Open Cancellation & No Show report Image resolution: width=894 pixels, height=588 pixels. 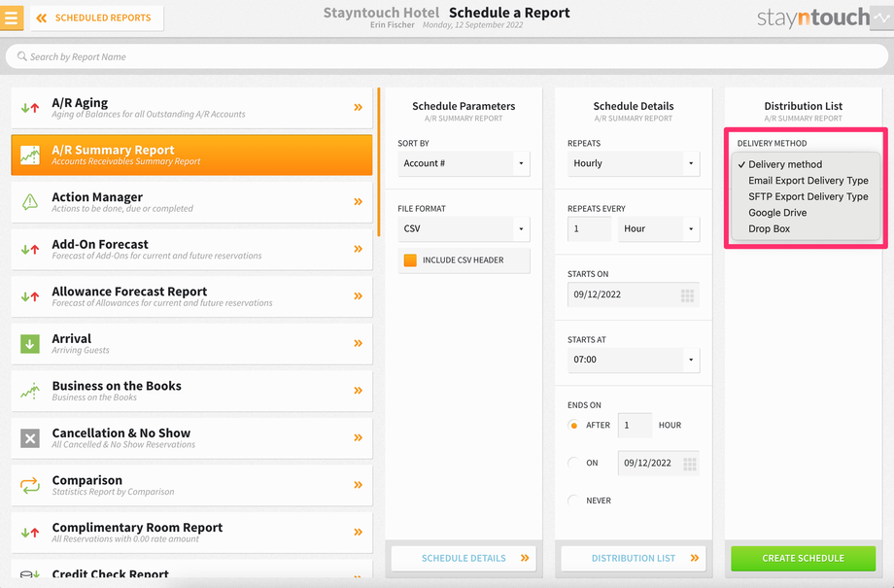[191, 439]
